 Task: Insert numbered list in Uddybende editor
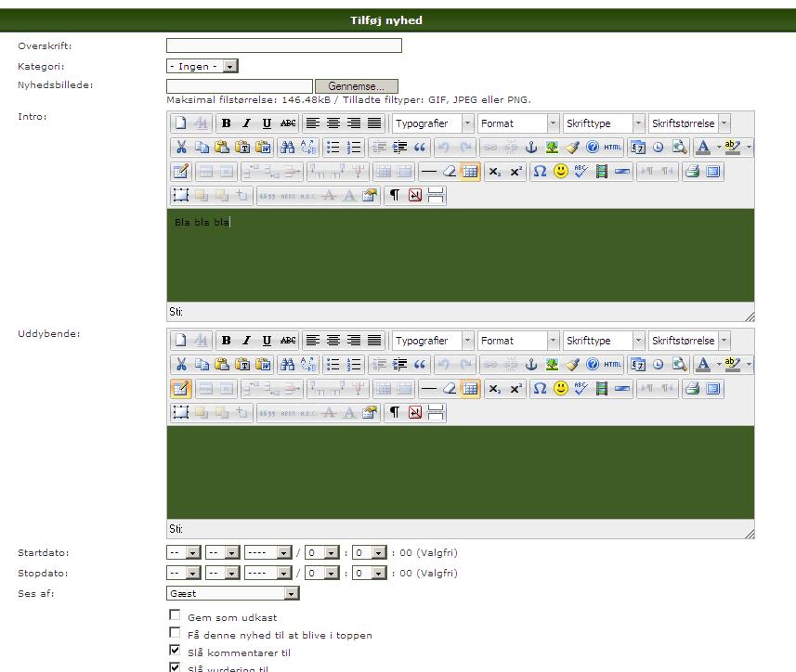pos(354,364)
